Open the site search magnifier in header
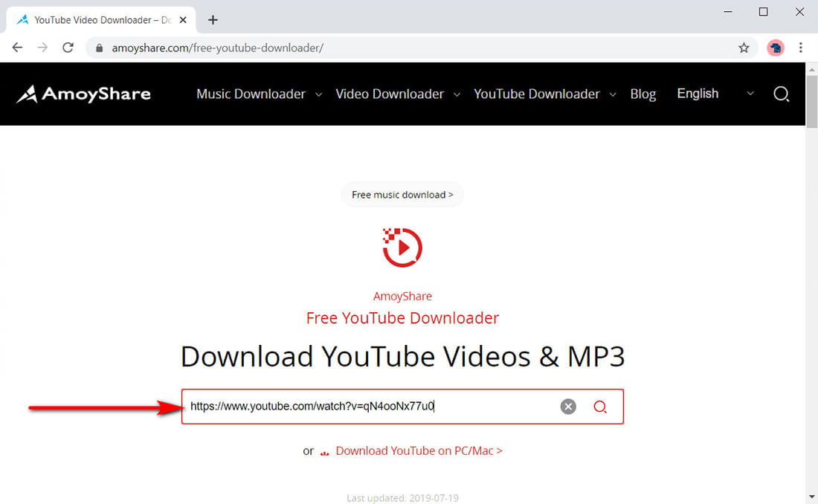 [781, 94]
